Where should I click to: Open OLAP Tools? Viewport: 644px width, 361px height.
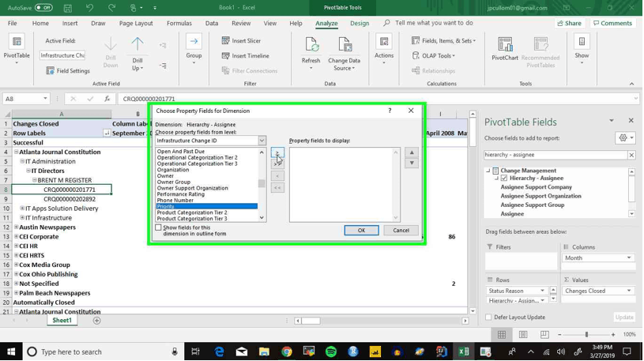click(x=433, y=56)
